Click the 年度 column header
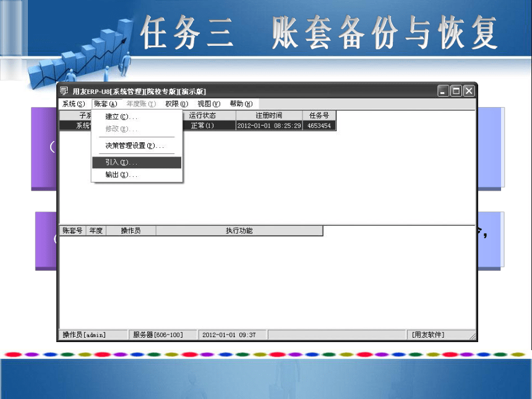Viewport: 532px width, 399px height. click(97, 231)
